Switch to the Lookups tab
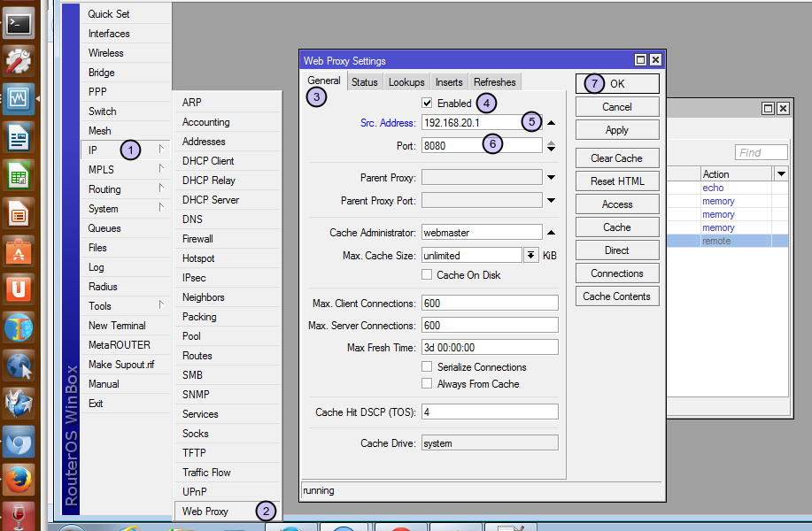This screenshot has height=531, width=812. pyautogui.click(x=406, y=82)
